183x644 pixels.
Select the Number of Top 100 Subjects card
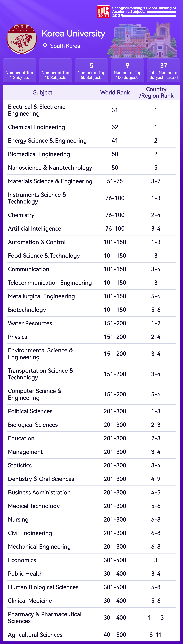click(x=127, y=70)
